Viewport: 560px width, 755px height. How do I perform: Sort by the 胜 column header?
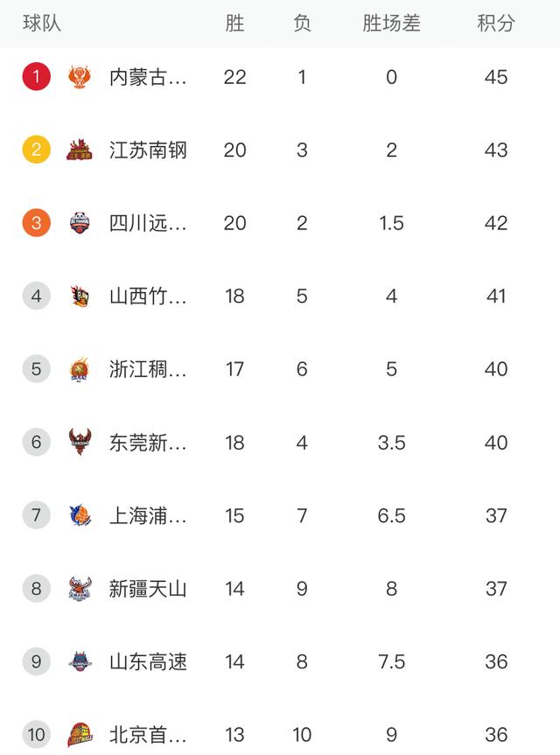click(235, 23)
